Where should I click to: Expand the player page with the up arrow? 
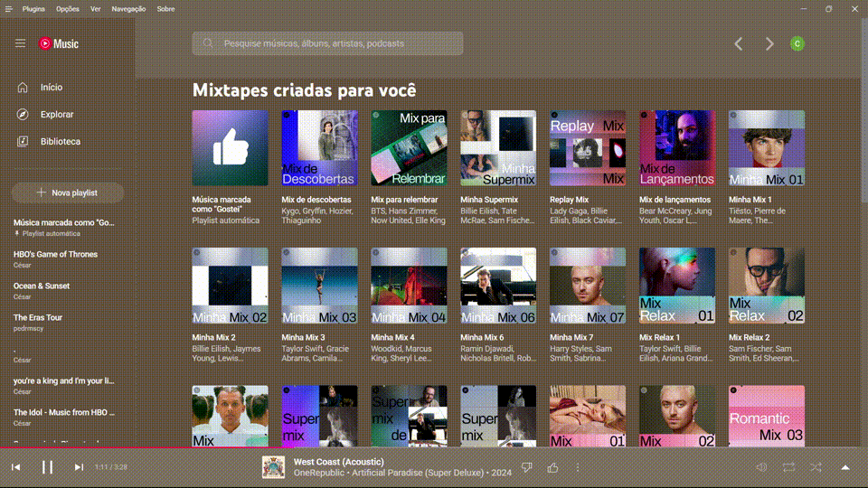point(845,467)
